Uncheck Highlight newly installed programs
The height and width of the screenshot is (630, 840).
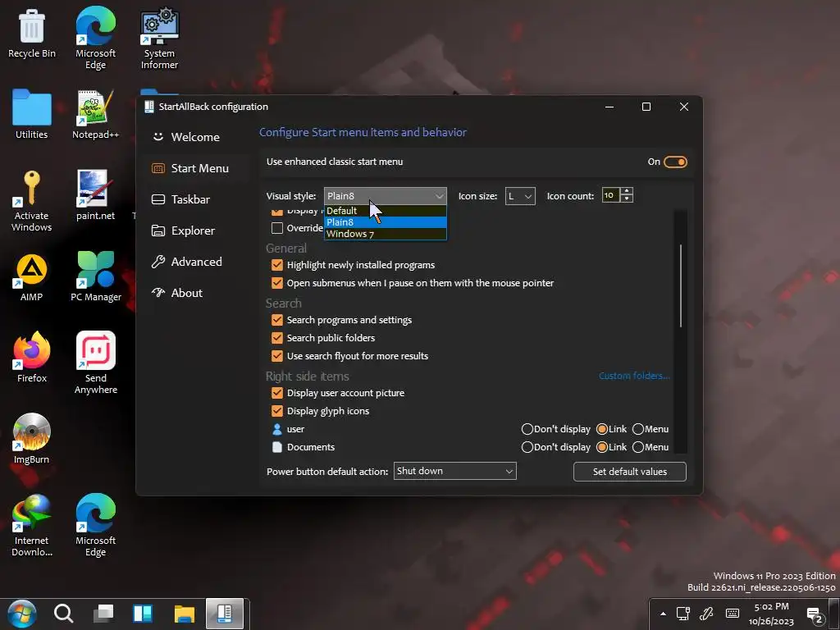pyautogui.click(x=277, y=265)
